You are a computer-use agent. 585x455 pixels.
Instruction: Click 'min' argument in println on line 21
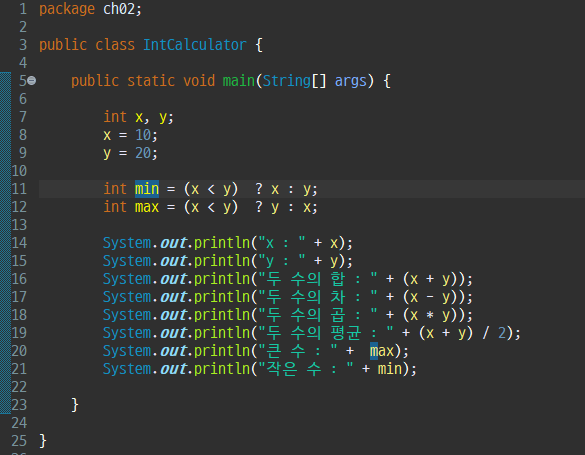click(390, 369)
